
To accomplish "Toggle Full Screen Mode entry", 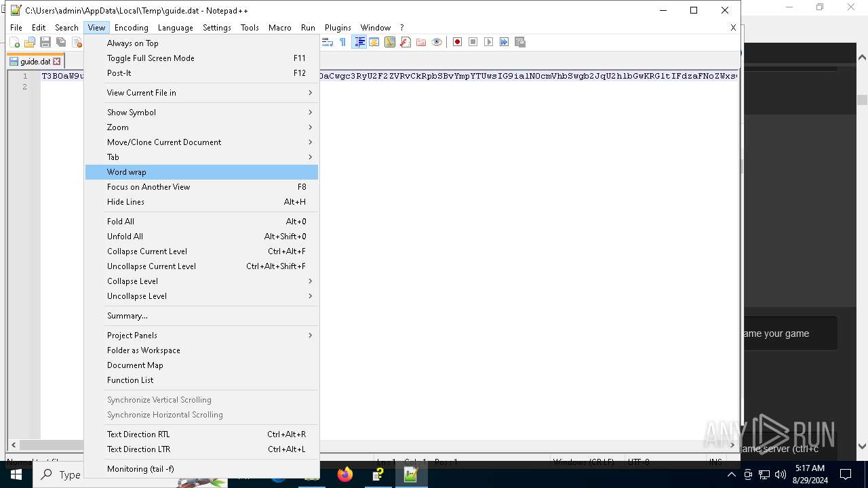I will (201, 58).
